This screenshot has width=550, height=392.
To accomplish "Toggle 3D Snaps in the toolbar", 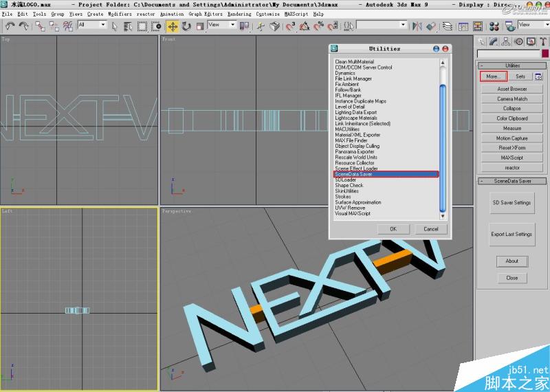I will click(x=290, y=26).
